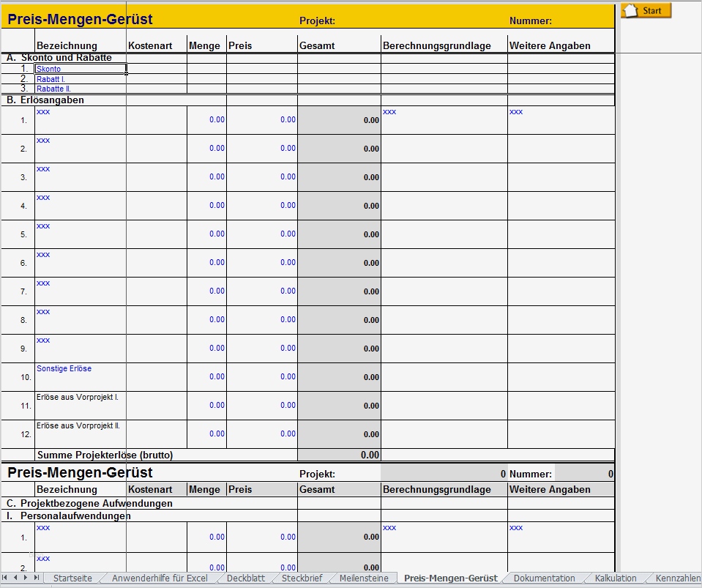The height and width of the screenshot is (588, 702).
Task: Select the Erlöse aus Vorprojekt II. cell
Action: (x=81, y=434)
